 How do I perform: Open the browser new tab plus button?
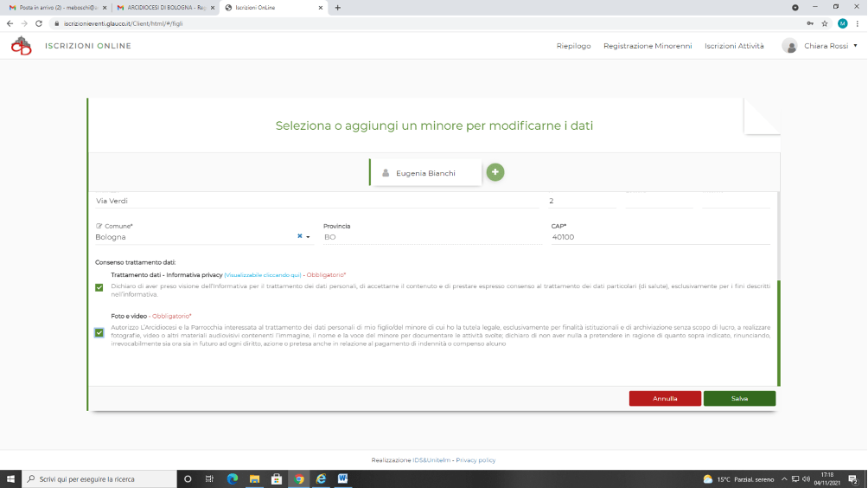tap(337, 8)
